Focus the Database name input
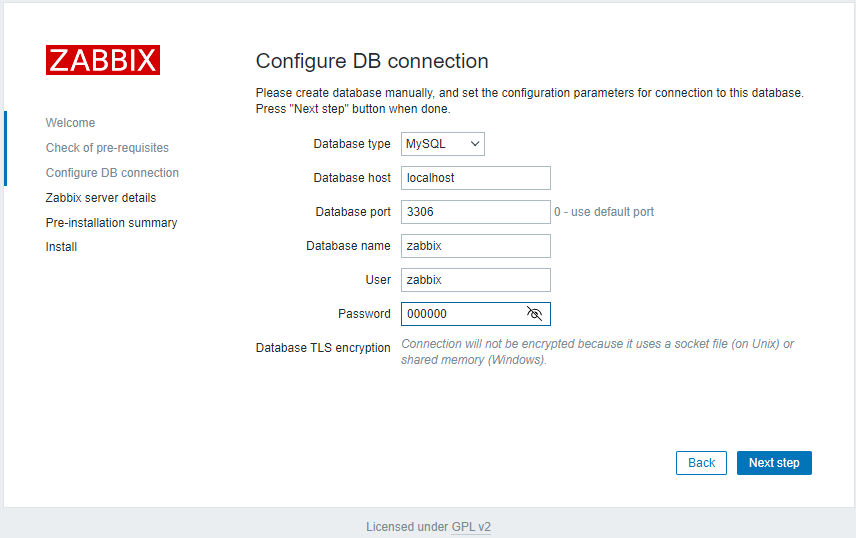This screenshot has width=856, height=538. 475,246
